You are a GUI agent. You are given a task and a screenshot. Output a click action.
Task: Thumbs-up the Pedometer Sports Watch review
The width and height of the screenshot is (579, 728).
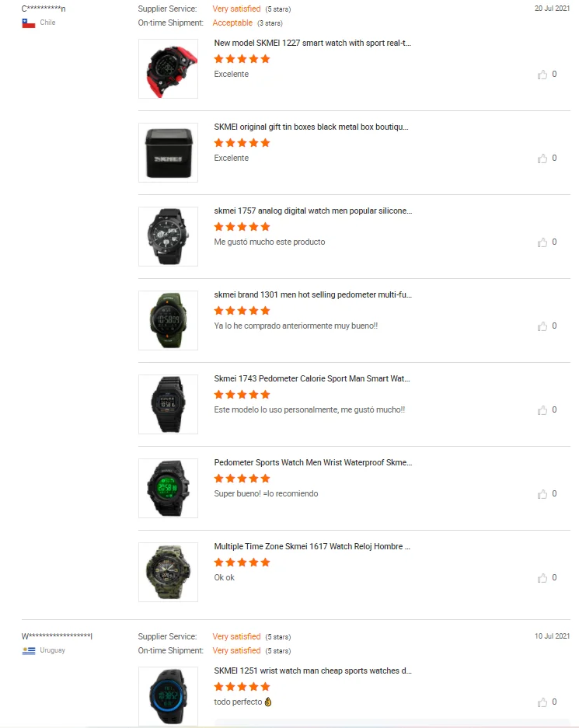(542, 494)
